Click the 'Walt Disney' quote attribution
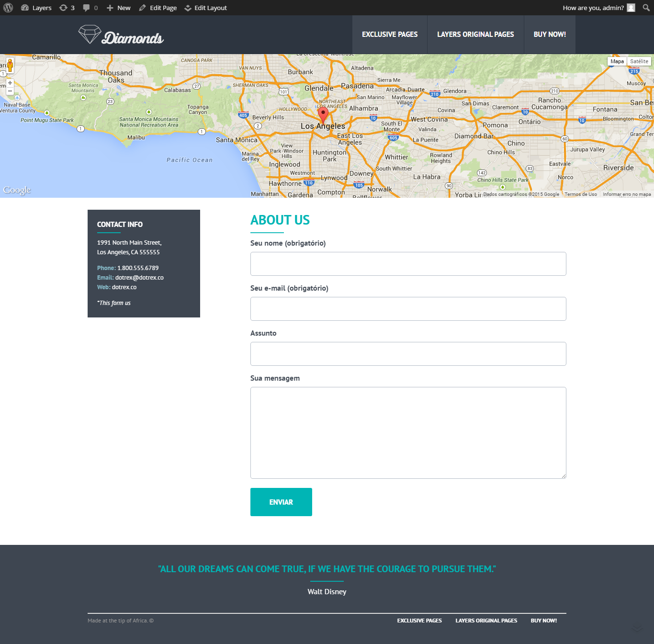 (327, 592)
